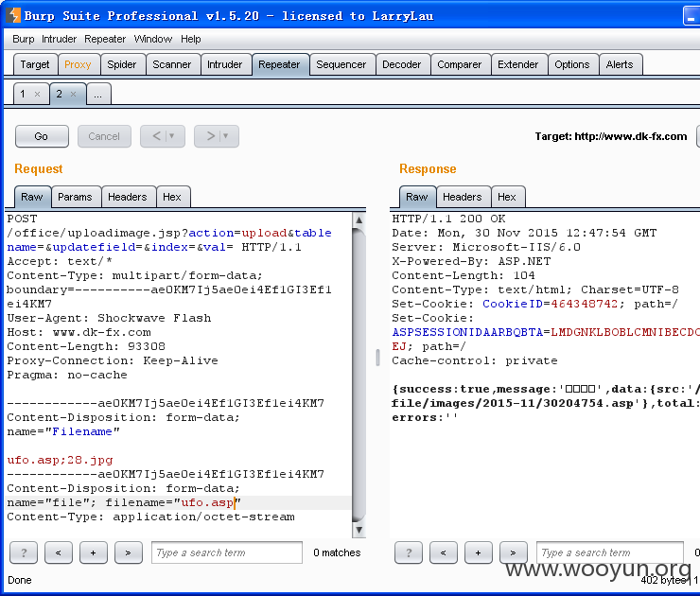Select the Response Raw view tab
The height and width of the screenshot is (596, 700).
[x=417, y=197]
